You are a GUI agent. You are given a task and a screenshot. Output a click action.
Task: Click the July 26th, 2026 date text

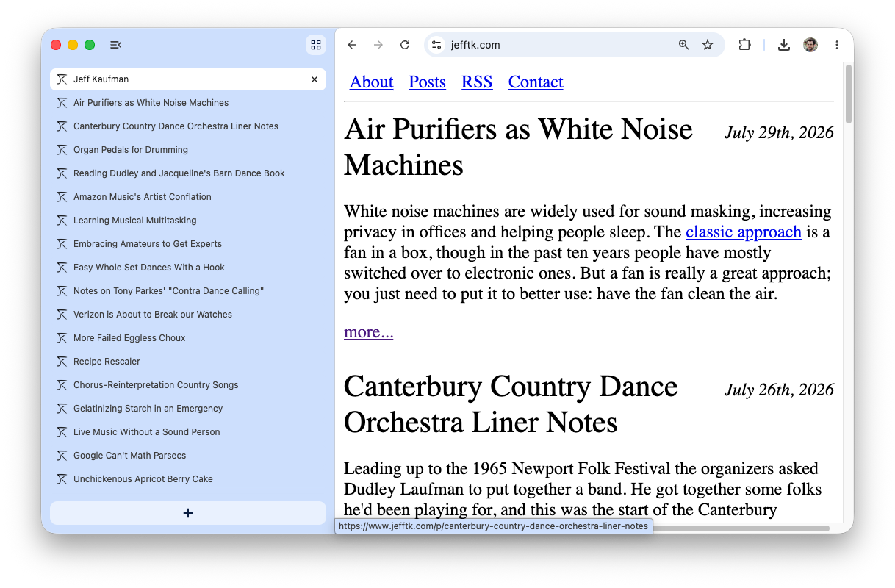[x=779, y=390]
